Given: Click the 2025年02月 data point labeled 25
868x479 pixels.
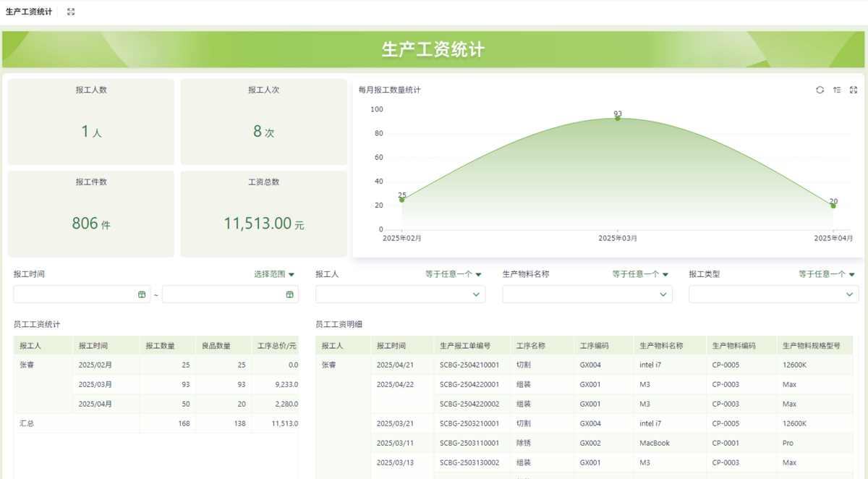Looking at the screenshot, I should pos(402,200).
